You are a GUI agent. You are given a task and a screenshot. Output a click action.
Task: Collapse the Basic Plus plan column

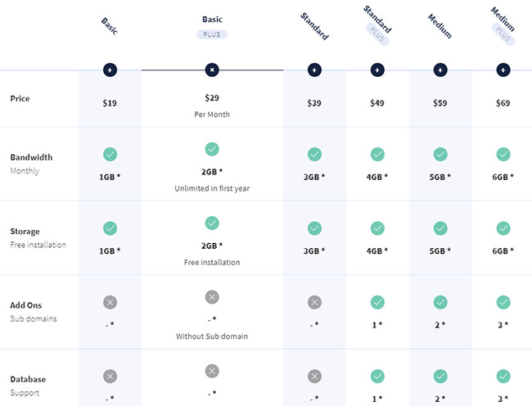212,70
